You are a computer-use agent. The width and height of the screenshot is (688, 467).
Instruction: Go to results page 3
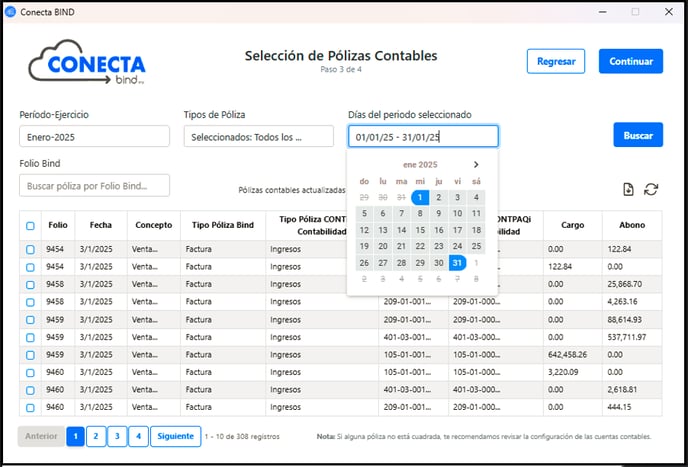coord(117,436)
